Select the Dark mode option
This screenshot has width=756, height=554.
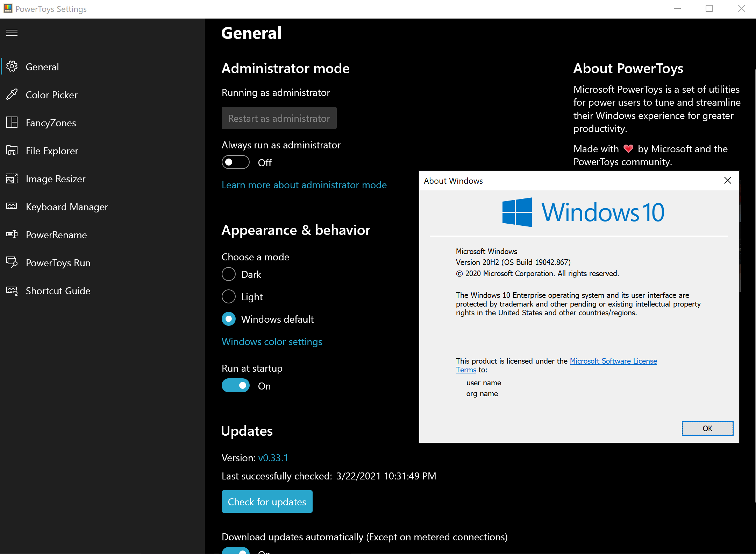(x=228, y=274)
